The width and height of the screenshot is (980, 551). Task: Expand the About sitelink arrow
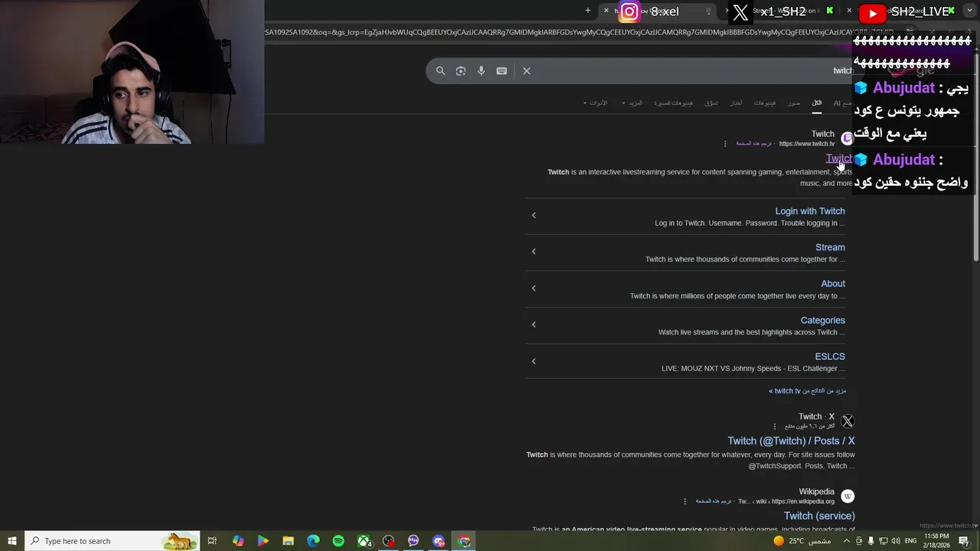point(534,288)
